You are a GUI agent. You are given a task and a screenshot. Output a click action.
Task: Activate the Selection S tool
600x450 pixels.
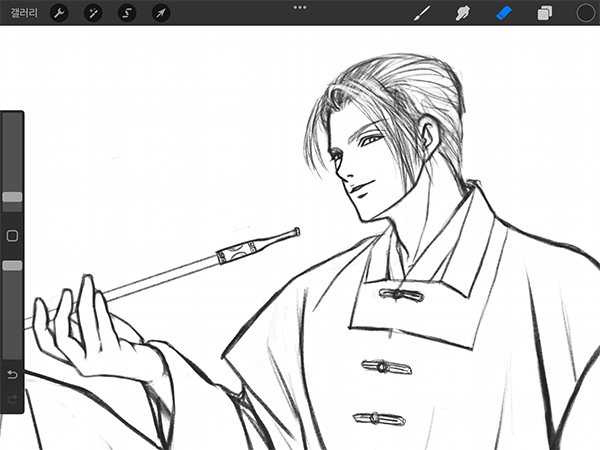(127, 13)
